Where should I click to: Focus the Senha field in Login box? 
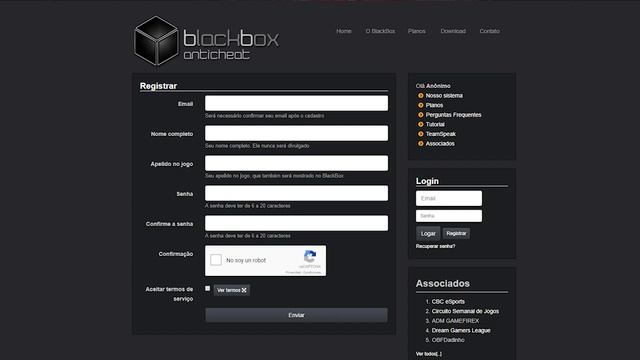pos(449,216)
